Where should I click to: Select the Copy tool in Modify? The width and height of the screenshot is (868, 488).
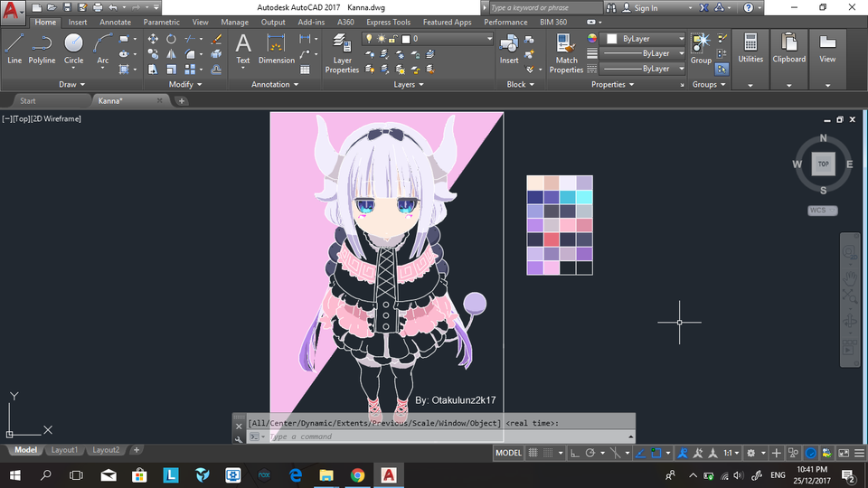click(x=153, y=54)
